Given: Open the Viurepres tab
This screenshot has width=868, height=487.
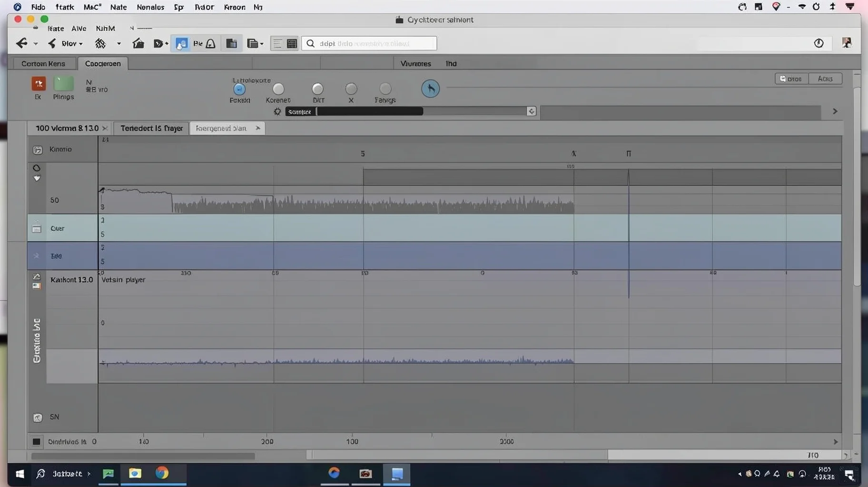Looking at the screenshot, I should point(415,63).
